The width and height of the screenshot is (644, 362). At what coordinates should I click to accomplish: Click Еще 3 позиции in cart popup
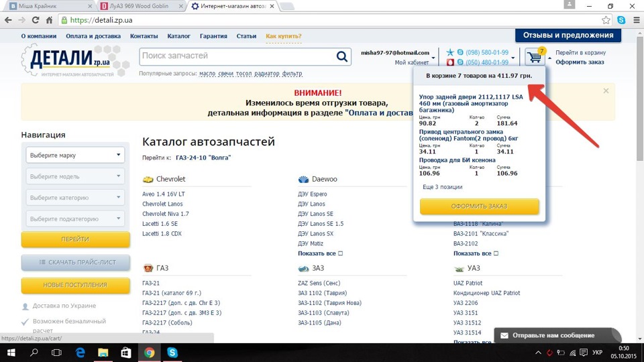coord(442,187)
